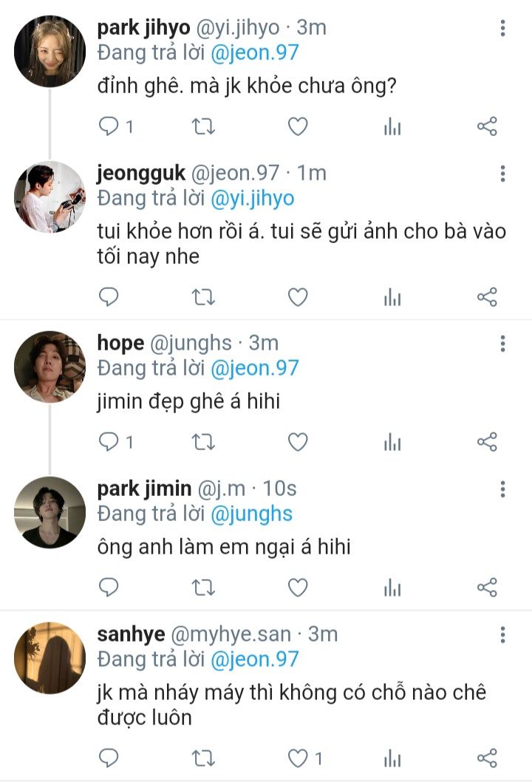This screenshot has width=532, height=782.
Task: Open @junghs mention in park jimin's reply
Action: (252, 513)
